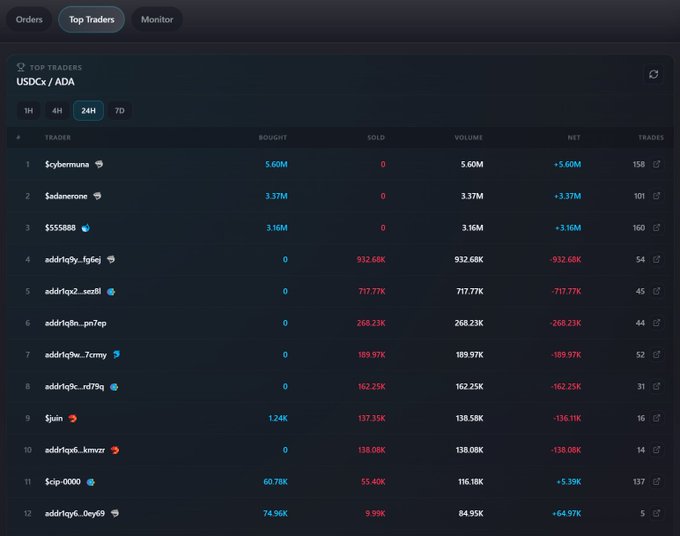This screenshot has height=536, width=680.
Task: Sort by the SOLD column header
Action: pos(376,137)
